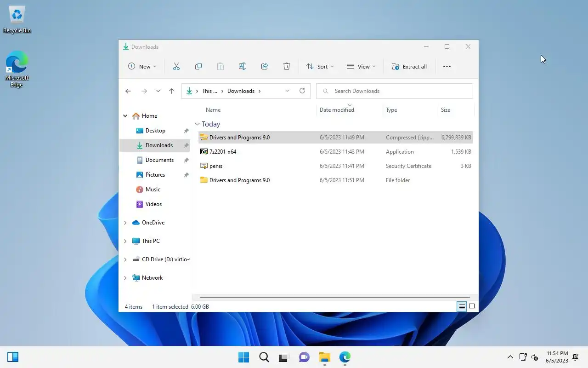Open the New item dropdown
Screen dimensions: 588x368
click(142, 67)
